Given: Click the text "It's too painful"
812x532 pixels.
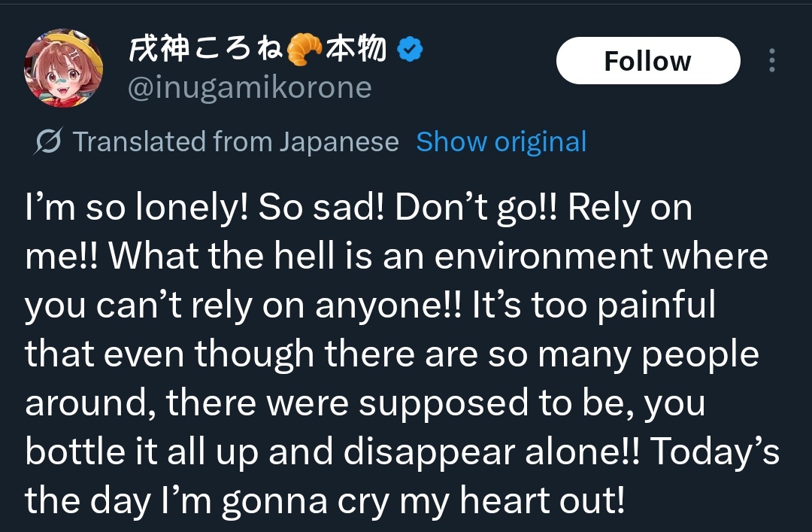Looking at the screenshot, I should (x=594, y=306).
